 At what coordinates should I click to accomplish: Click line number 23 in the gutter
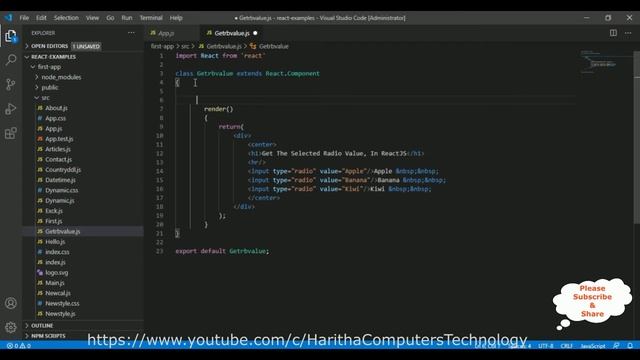[160, 251]
